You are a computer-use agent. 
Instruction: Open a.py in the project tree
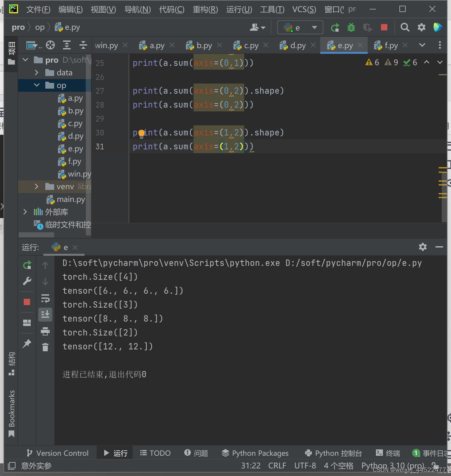pos(71,98)
